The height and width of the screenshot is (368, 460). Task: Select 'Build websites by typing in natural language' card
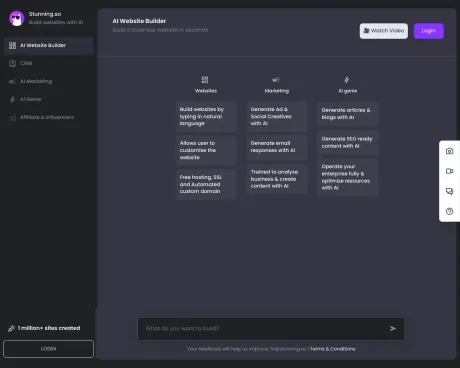(206, 116)
